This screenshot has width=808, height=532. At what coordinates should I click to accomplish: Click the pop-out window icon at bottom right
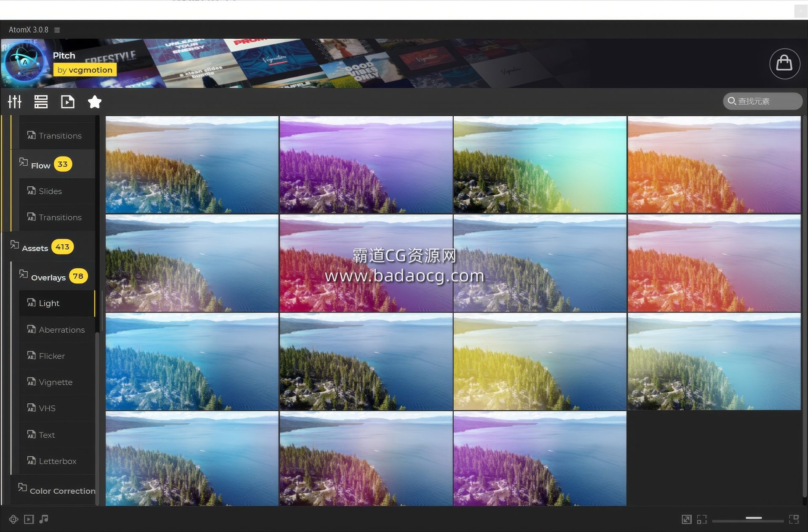tap(686, 519)
